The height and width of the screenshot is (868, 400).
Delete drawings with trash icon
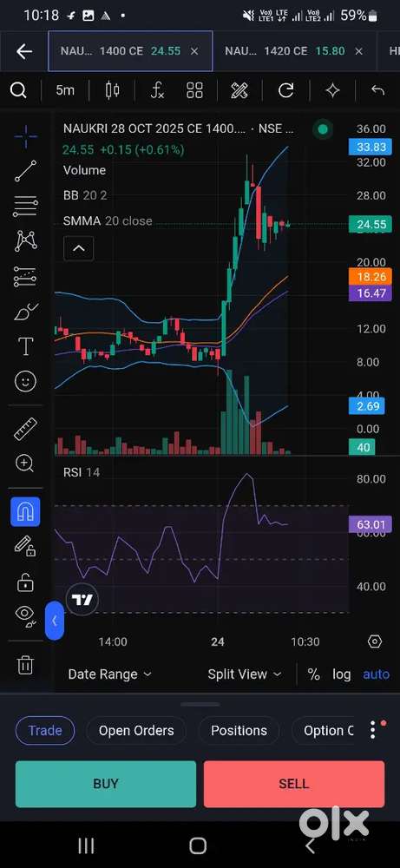coord(25,664)
